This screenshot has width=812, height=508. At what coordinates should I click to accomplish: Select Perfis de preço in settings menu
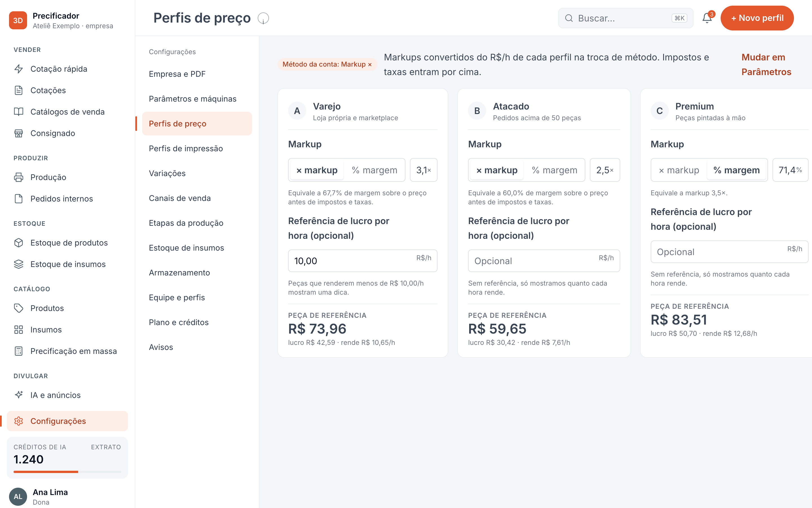[x=197, y=124]
